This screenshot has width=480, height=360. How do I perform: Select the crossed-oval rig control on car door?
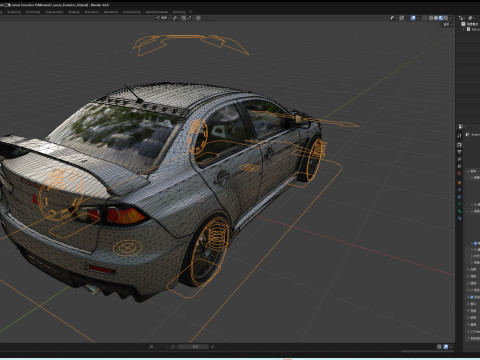(249, 168)
